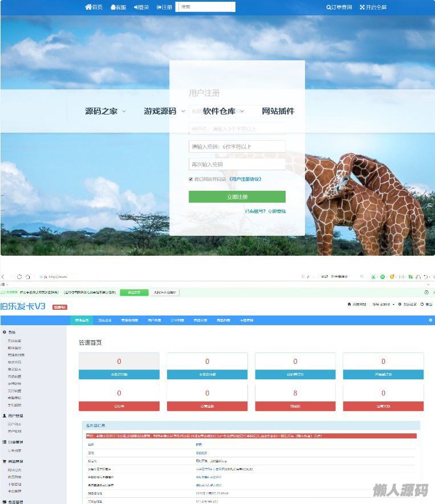
Task: Open the 伯乐发卡V3 logo link
Action: pyautogui.click(x=23, y=306)
